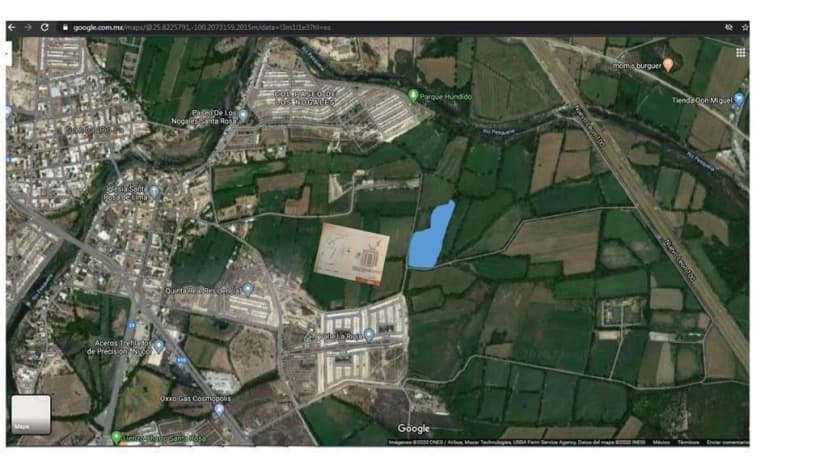Open the Términos footer link
This screenshot has height=466, width=828.
click(x=688, y=443)
